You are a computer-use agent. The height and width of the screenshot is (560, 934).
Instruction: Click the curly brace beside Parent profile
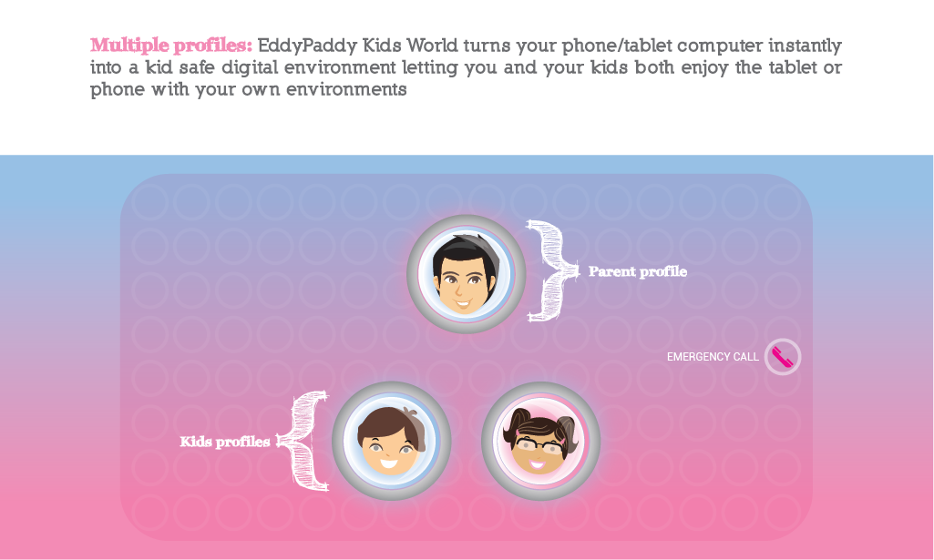(551, 270)
